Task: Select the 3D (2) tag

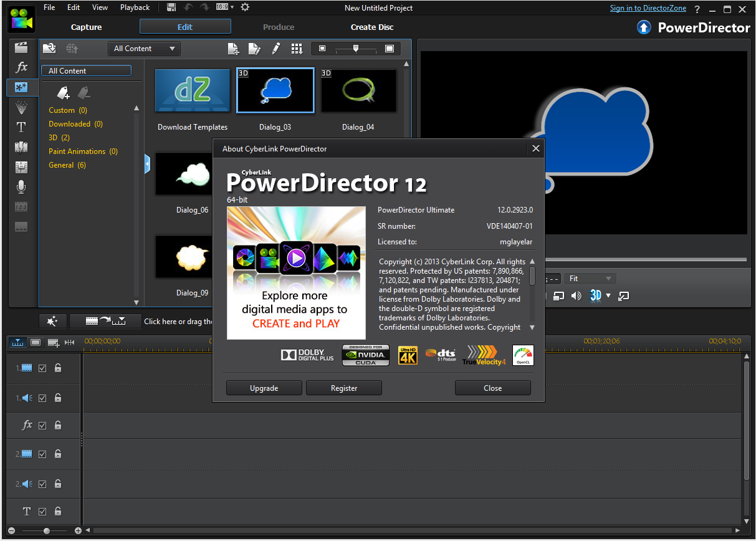Action: (x=59, y=138)
